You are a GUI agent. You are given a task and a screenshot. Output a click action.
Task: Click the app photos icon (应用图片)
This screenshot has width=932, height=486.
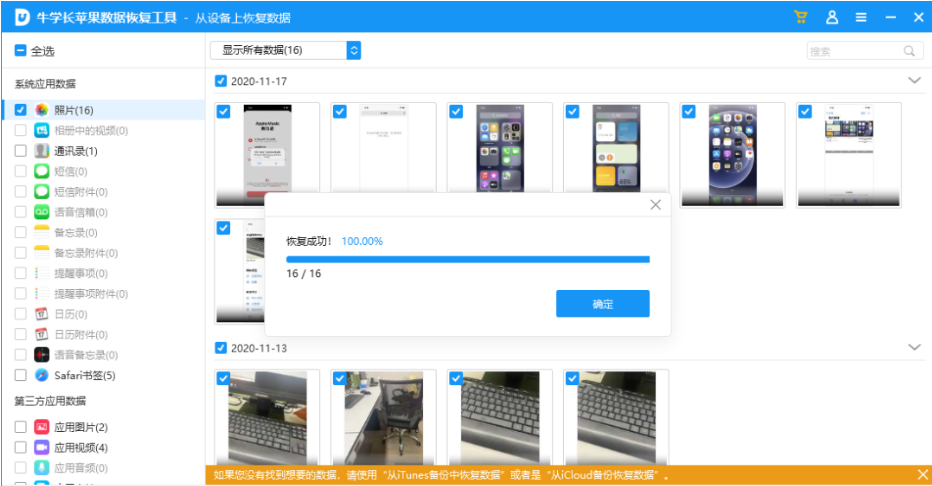(42, 427)
